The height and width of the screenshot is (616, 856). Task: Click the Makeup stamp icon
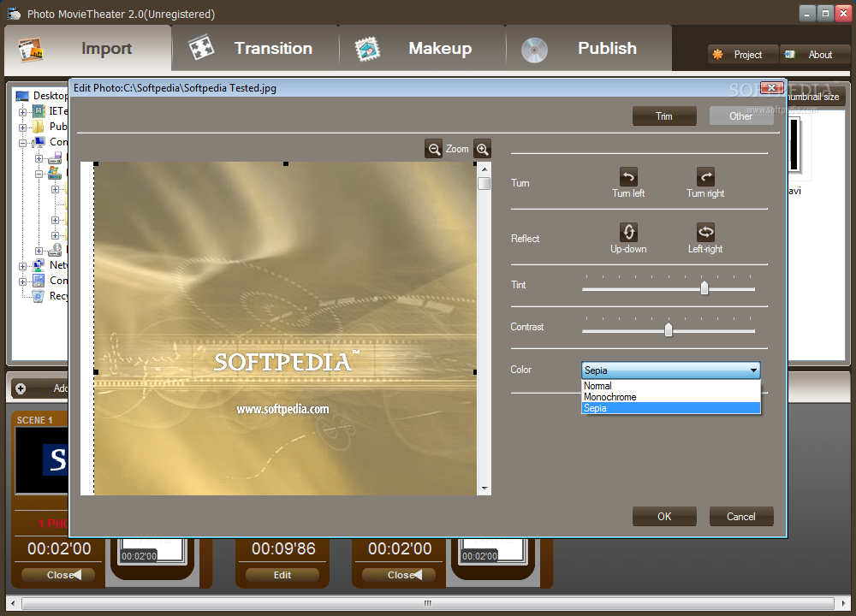367,49
